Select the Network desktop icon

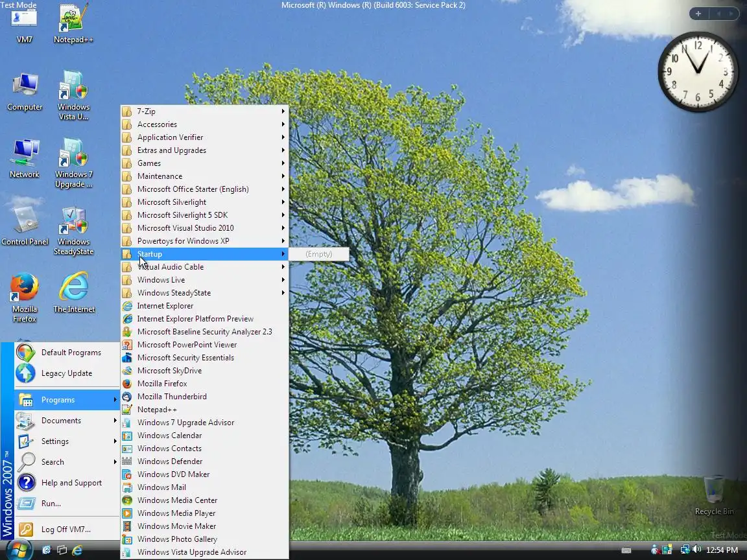24,159
